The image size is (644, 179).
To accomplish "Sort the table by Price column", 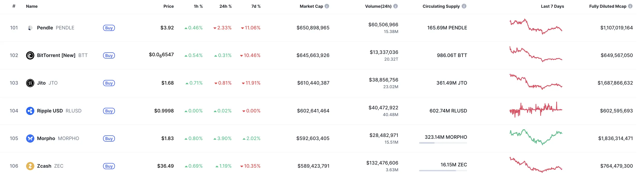I will tap(169, 6).
